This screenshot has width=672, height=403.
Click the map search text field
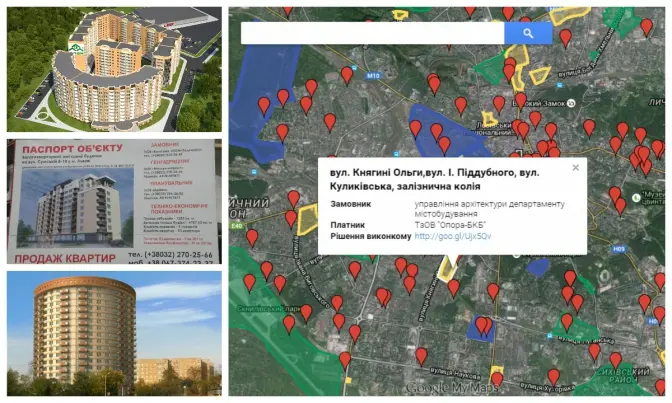(x=372, y=33)
